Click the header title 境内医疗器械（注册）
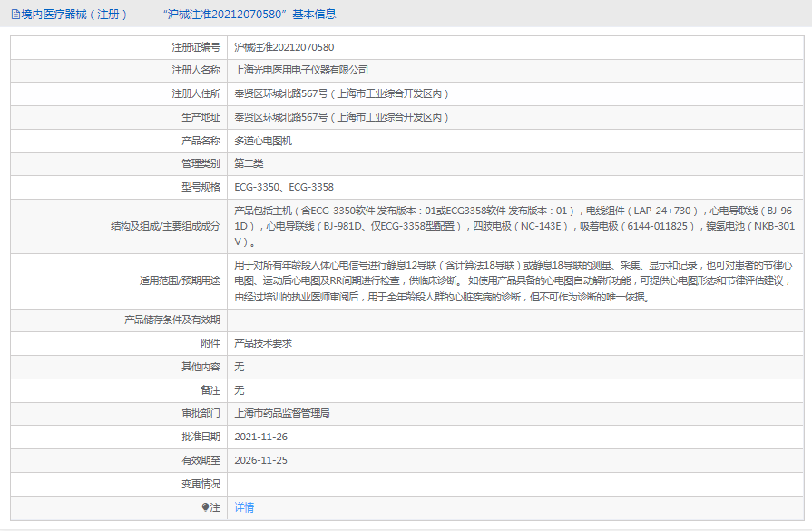 coord(74,15)
